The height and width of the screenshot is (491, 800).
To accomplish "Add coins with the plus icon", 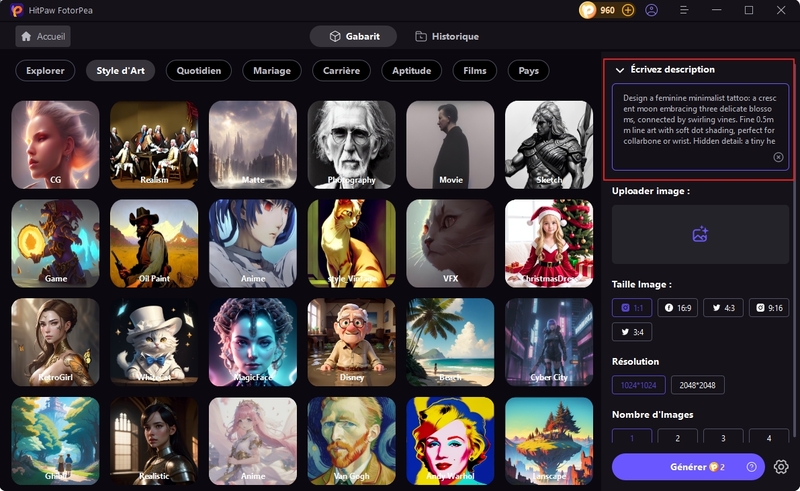I will [x=628, y=10].
